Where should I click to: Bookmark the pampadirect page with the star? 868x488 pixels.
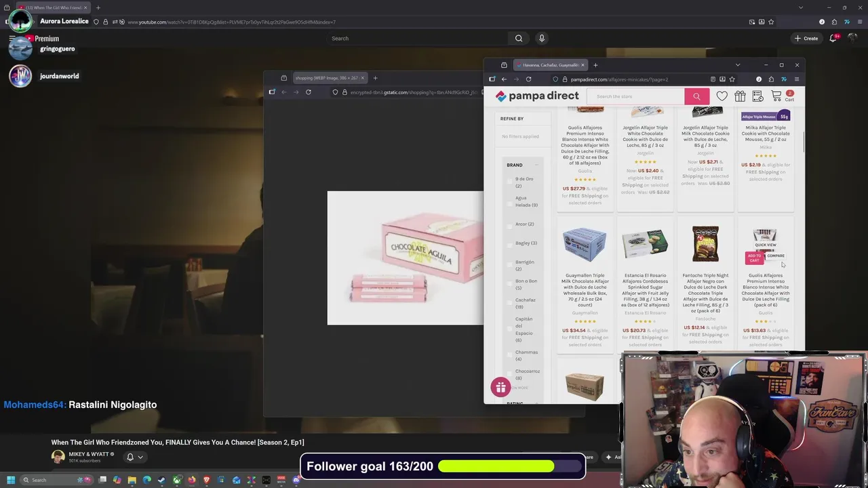click(x=732, y=79)
